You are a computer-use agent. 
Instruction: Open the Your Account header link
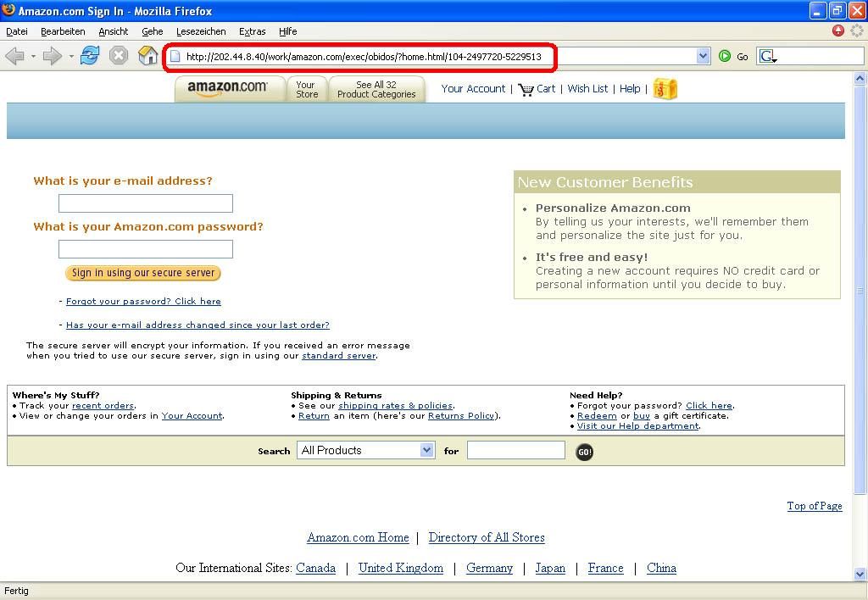tap(473, 89)
